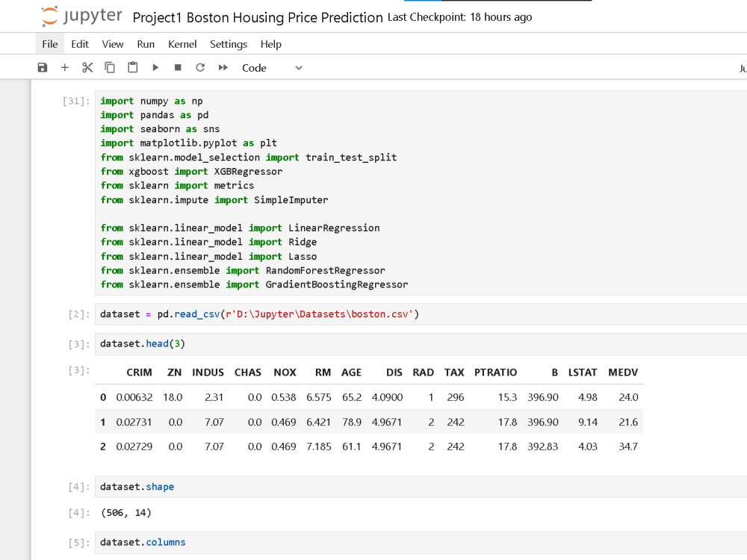The width and height of the screenshot is (747, 560).
Task: Select the PTRATIO column header
Action: (x=495, y=373)
